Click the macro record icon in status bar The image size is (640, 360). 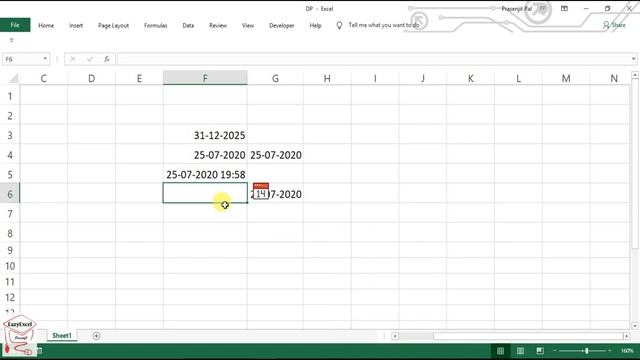tap(40, 351)
